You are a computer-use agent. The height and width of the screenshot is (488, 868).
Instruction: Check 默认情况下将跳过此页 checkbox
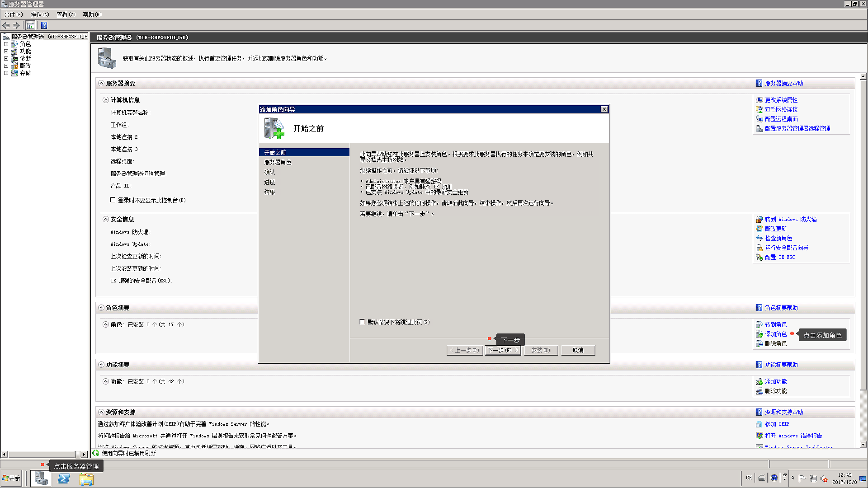[x=362, y=322]
